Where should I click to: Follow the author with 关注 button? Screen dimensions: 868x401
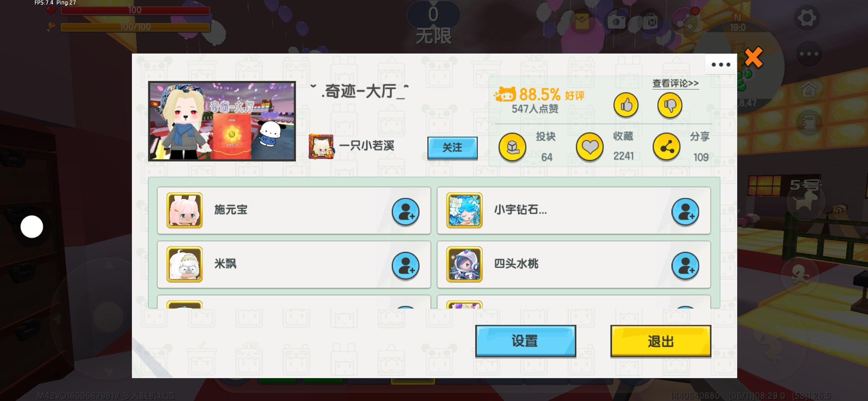coord(452,148)
